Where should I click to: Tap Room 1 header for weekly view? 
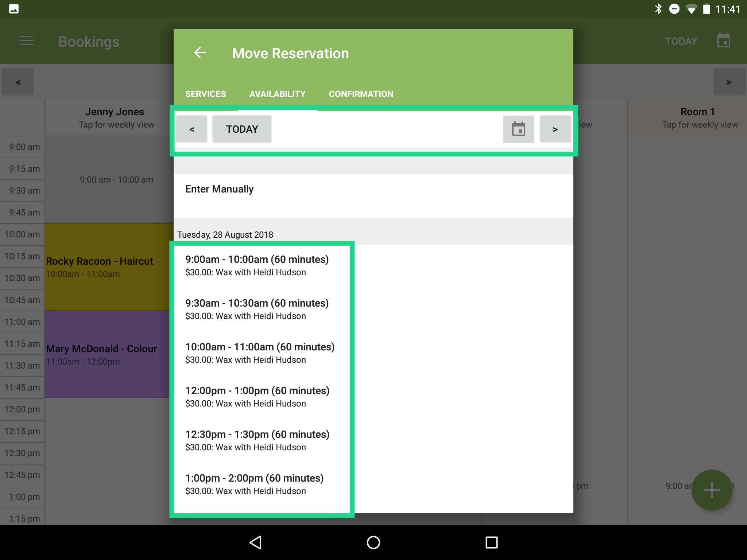point(697,117)
